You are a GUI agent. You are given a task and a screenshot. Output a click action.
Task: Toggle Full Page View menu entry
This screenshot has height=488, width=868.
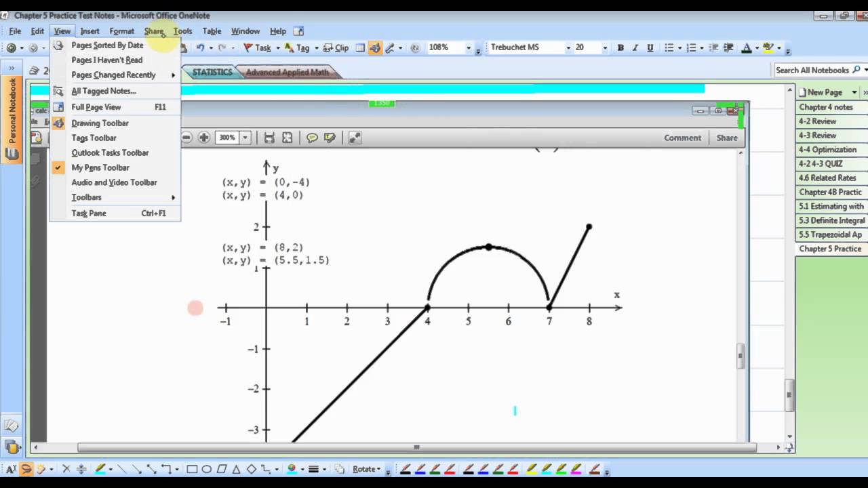point(115,107)
